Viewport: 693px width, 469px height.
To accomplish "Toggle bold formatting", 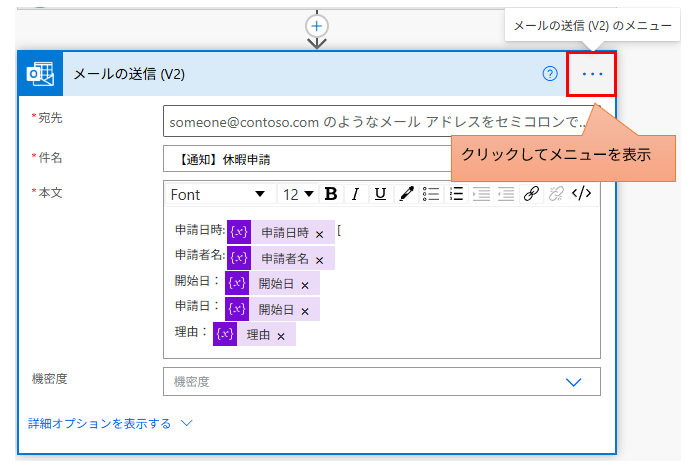I will 331,194.
